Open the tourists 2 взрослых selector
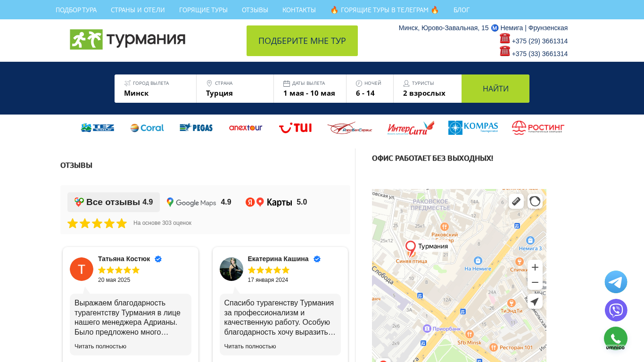Image resolution: width=644 pixels, height=362 pixels. click(x=428, y=89)
